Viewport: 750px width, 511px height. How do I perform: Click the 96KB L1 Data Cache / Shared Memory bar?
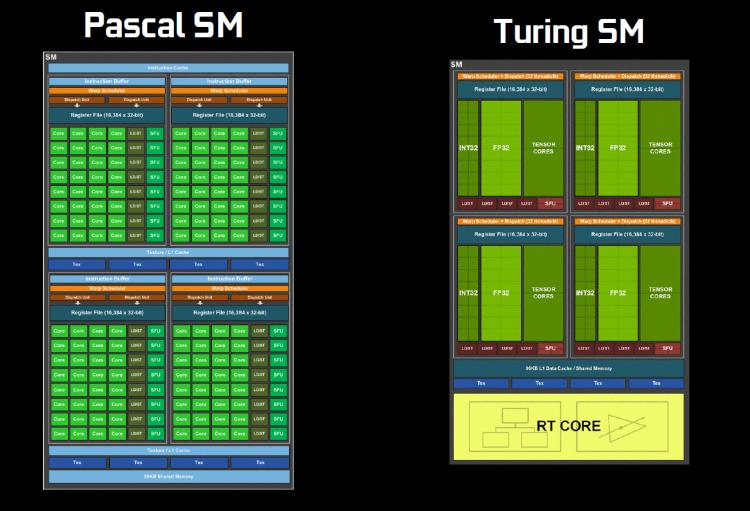click(x=569, y=368)
